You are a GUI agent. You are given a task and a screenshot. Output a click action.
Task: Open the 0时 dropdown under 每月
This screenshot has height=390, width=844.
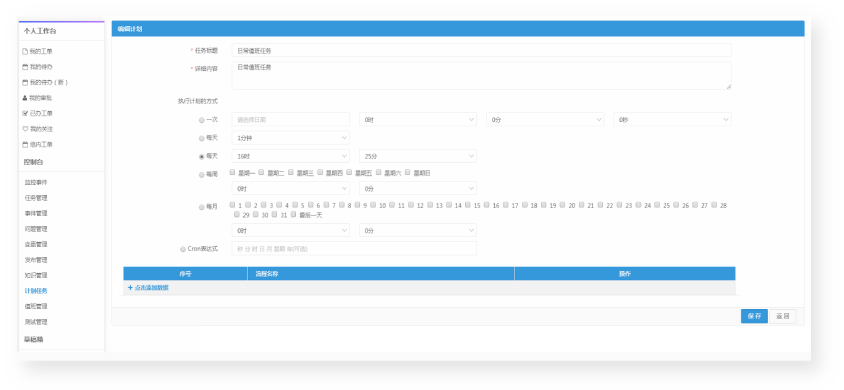[x=291, y=230]
